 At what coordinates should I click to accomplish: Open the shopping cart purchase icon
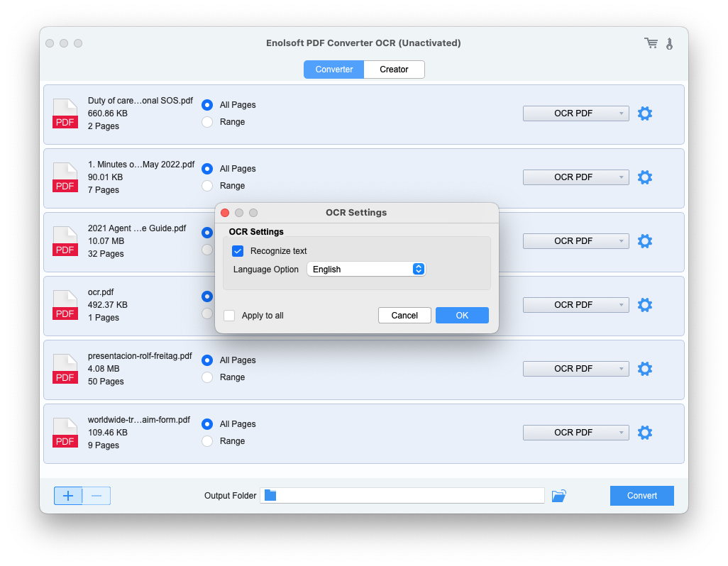pos(651,43)
